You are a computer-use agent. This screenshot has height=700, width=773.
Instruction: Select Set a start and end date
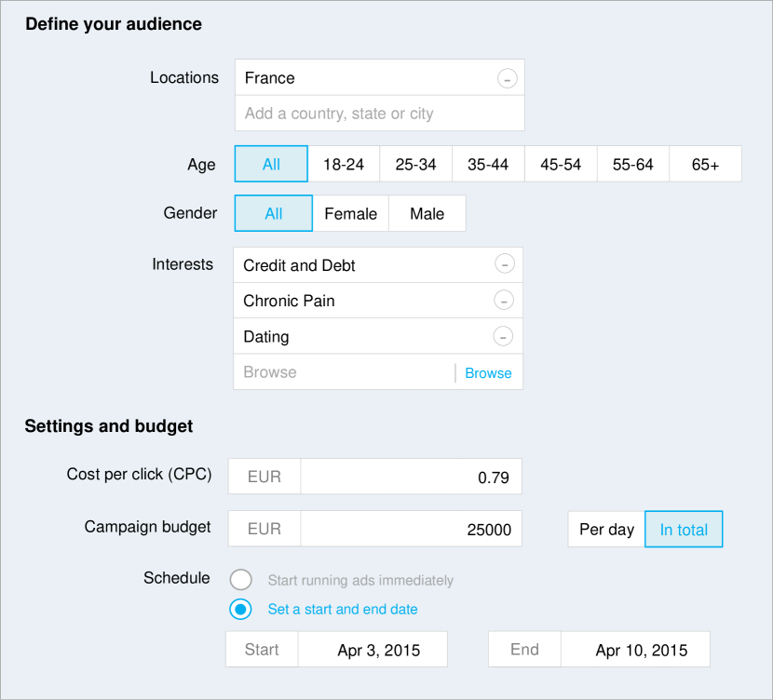pyautogui.click(x=240, y=610)
